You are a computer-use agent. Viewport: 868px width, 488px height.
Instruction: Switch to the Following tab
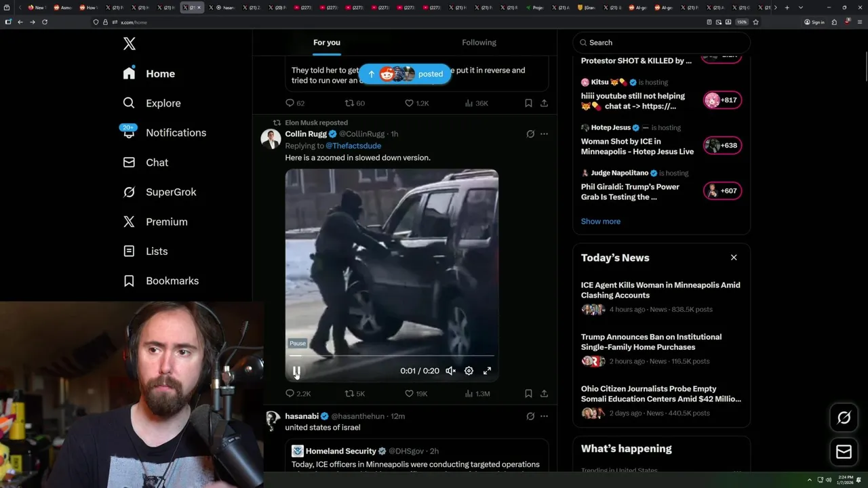coord(479,43)
